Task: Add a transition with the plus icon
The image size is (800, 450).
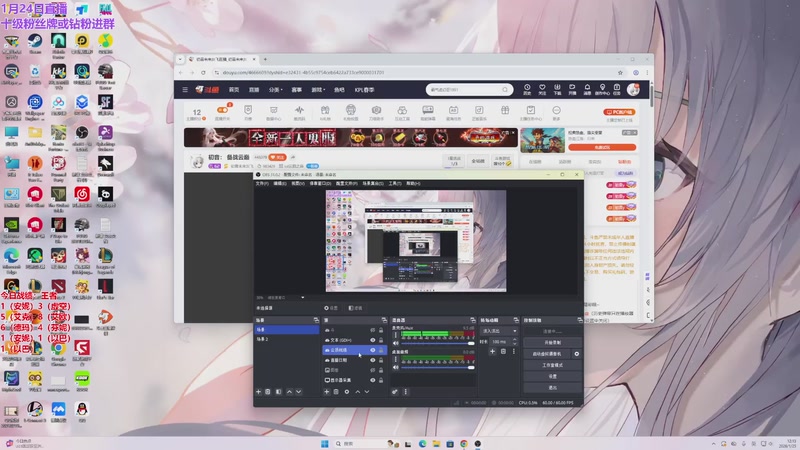Action: (492, 351)
